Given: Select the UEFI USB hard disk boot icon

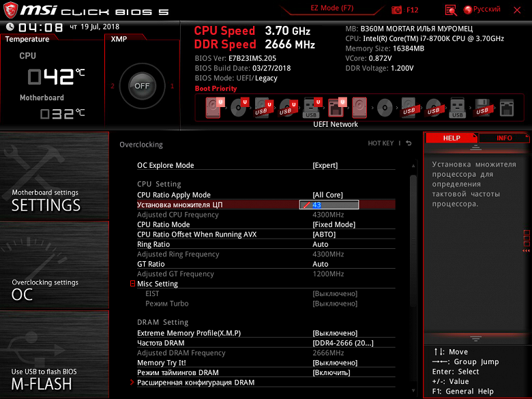Looking at the screenshot, I should [x=264, y=108].
